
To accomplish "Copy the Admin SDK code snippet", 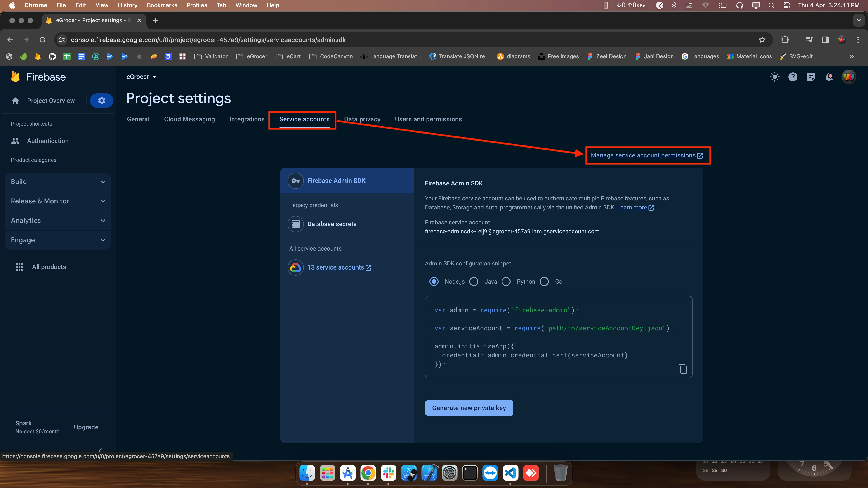I will 683,369.
